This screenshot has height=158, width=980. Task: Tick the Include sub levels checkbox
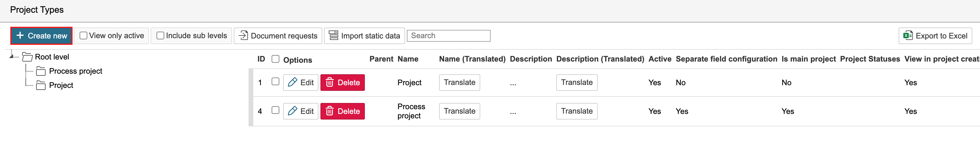click(160, 36)
